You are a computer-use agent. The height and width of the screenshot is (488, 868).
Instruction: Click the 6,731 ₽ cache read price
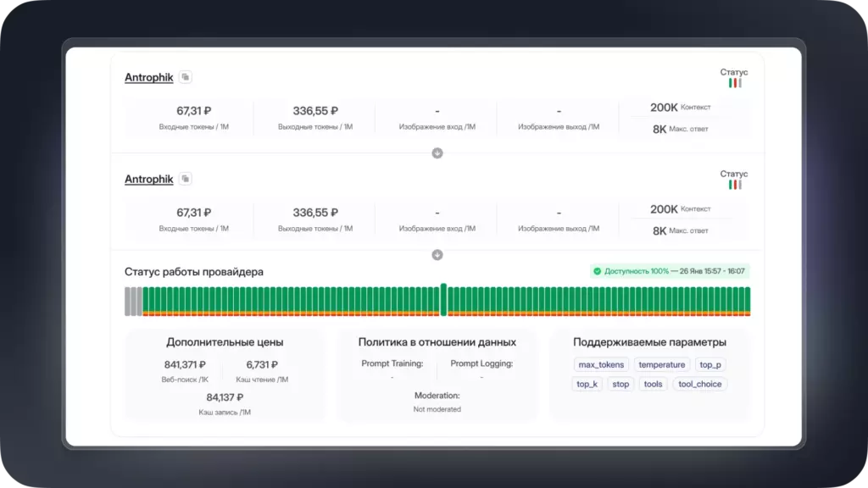click(262, 364)
